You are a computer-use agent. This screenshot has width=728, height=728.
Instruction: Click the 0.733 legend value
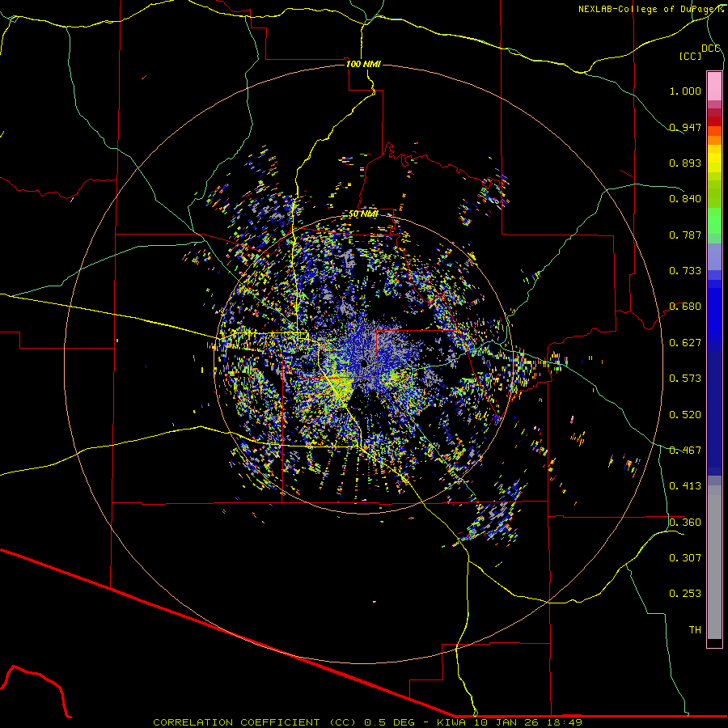click(685, 271)
